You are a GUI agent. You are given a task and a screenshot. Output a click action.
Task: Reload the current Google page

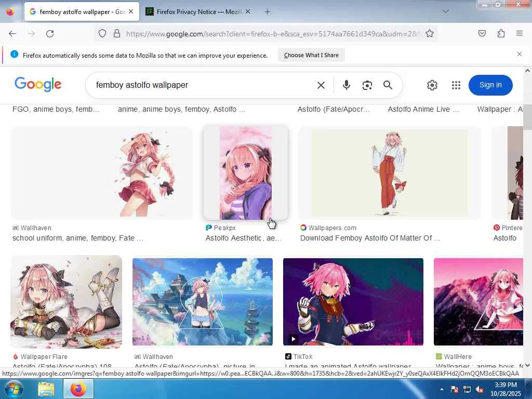[50, 34]
